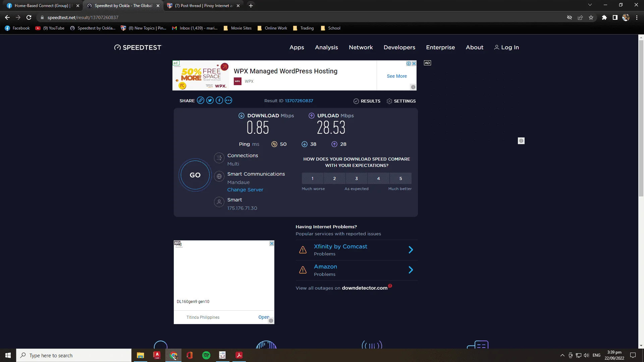This screenshot has width=644, height=362.
Task: Share result on Facebook
Action: point(219,101)
